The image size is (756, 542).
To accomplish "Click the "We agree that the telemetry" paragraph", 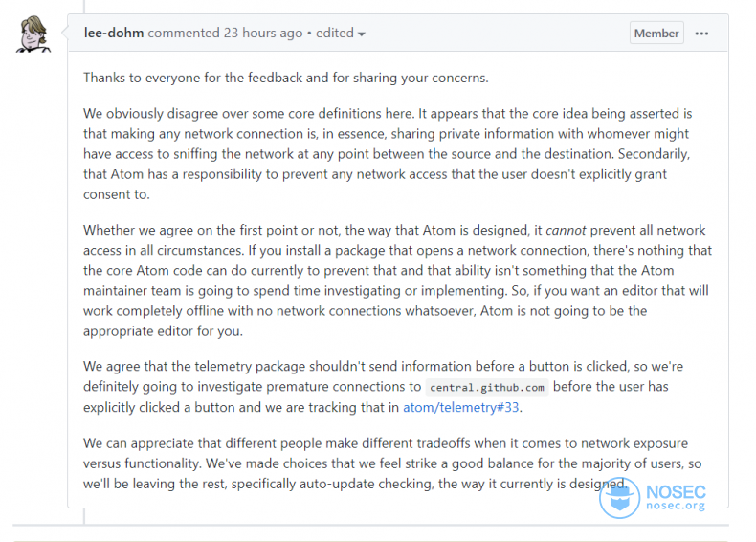I will (384, 387).
